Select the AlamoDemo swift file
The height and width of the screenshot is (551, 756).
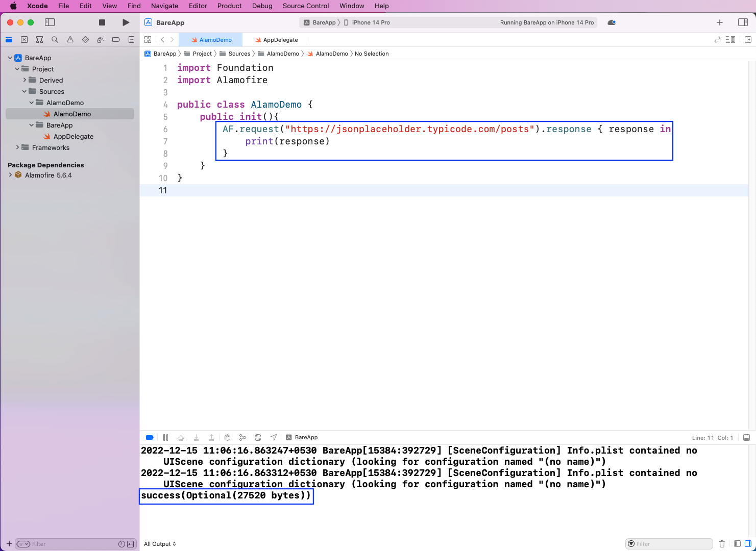coord(70,114)
